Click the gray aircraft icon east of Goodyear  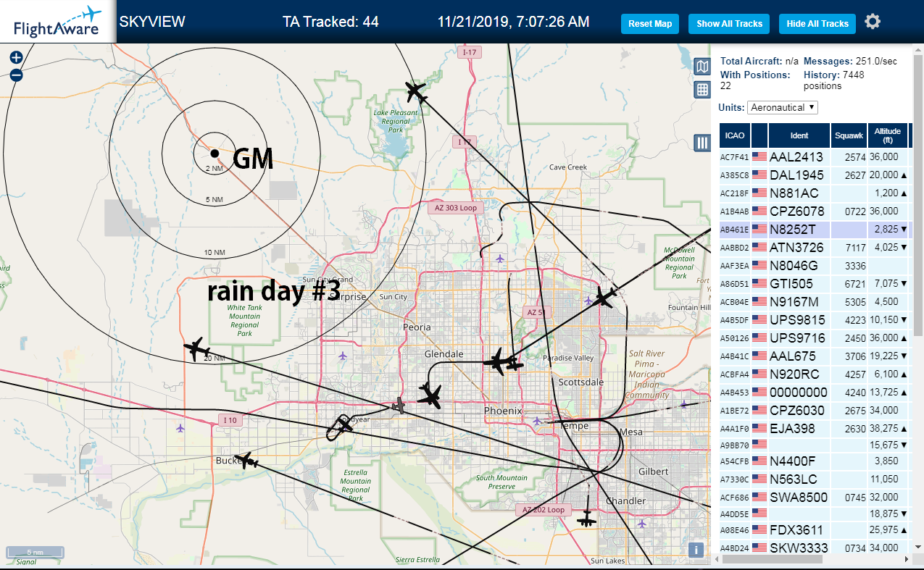[x=398, y=406]
